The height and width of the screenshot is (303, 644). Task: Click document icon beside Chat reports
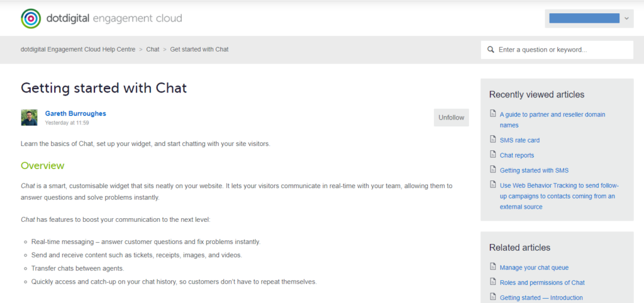492,155
